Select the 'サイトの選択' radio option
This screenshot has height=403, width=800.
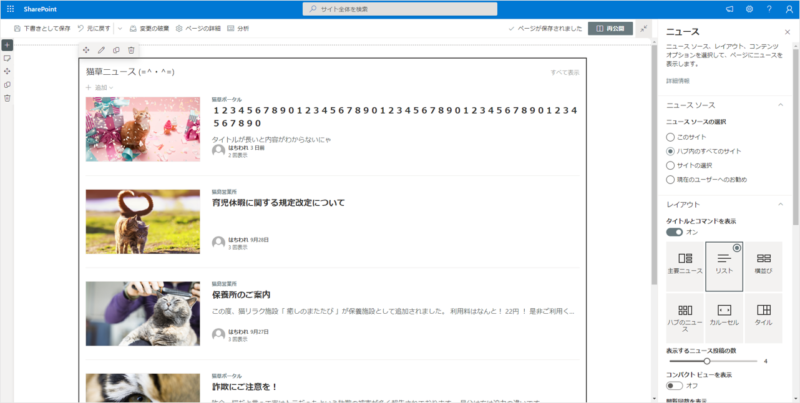point(671,165)
